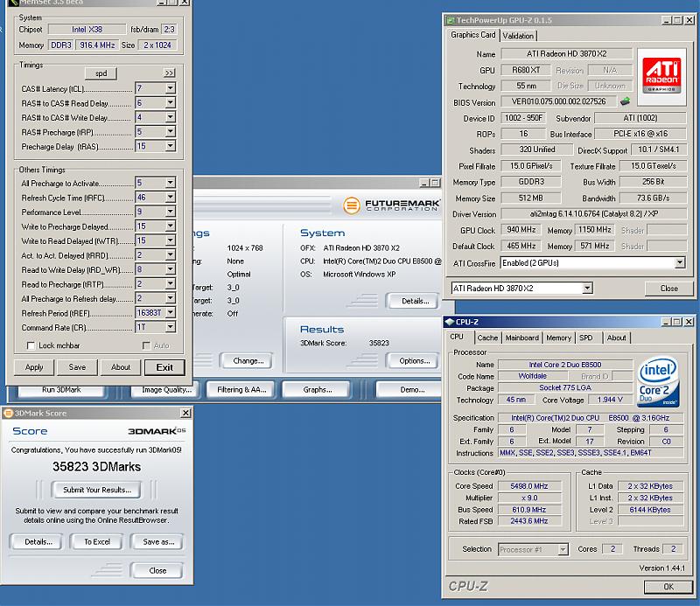Click the GPU-Z title bar icon

[x=451, y=20]
